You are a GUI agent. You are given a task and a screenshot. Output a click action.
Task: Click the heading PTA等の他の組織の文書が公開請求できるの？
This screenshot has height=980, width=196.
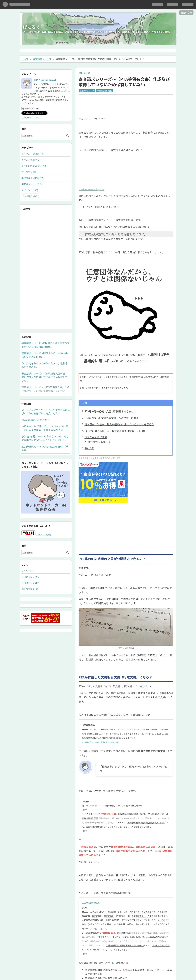[112, 559]
